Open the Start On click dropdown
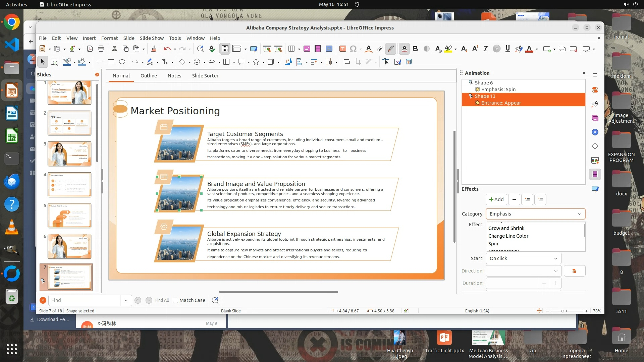Viewport: 644px width, 362px height. (523, 258)
